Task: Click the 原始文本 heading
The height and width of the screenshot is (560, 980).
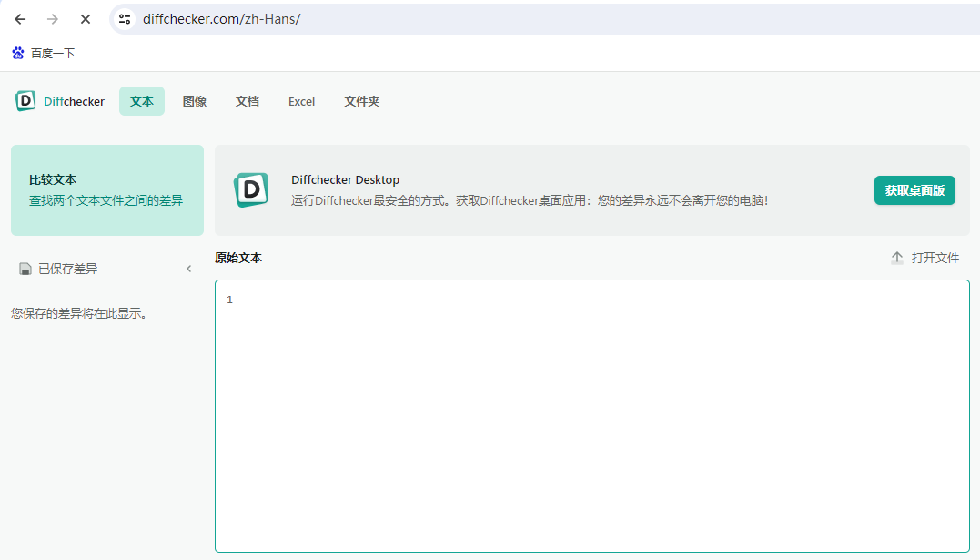Action: coord(238,258)
